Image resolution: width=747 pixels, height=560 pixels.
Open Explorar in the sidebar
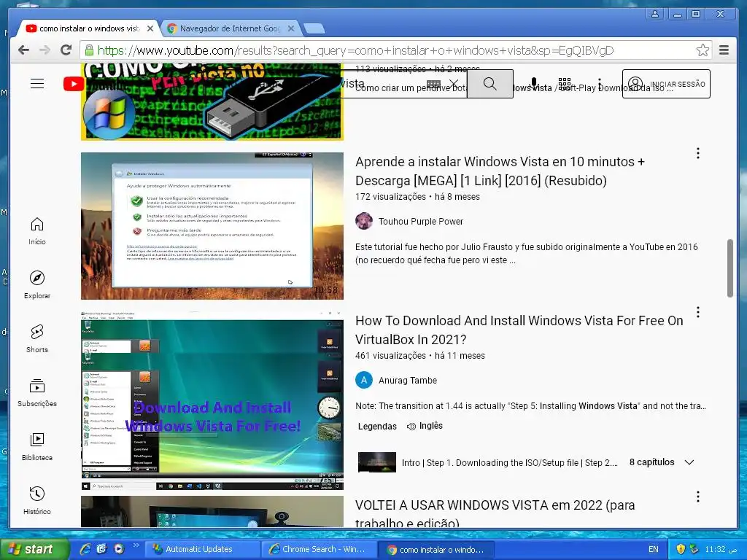click(x=37, y=285)
